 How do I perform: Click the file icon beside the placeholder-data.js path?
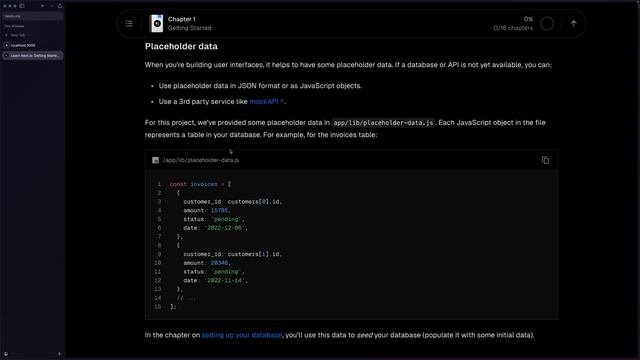click(156, 160)
